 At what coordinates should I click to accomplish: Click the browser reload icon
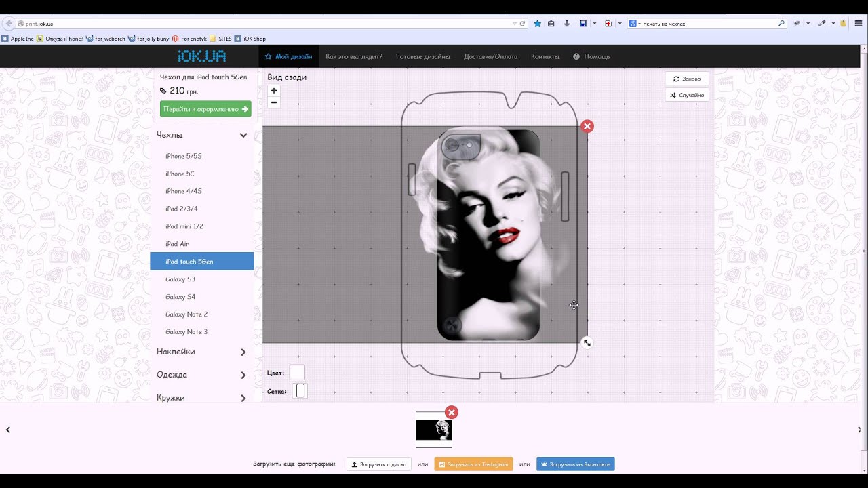(x=522, y=24)
